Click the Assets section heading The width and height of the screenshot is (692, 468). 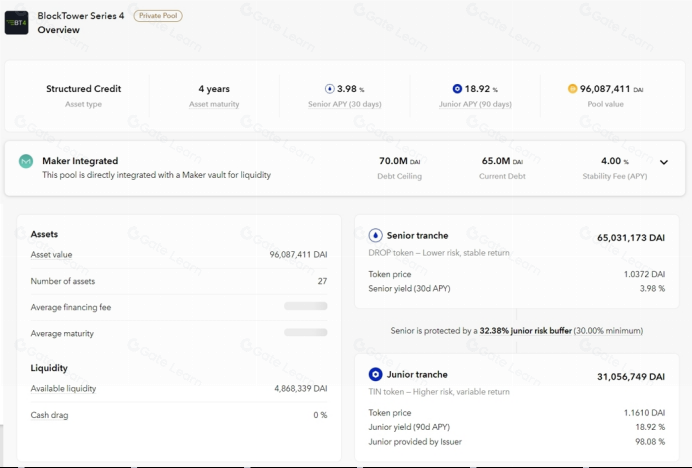point(44,234)
